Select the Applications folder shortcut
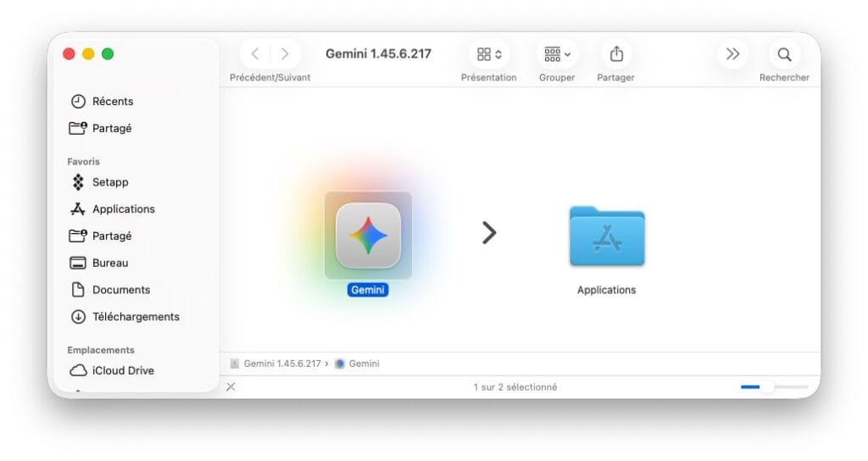 pos(607,236)
